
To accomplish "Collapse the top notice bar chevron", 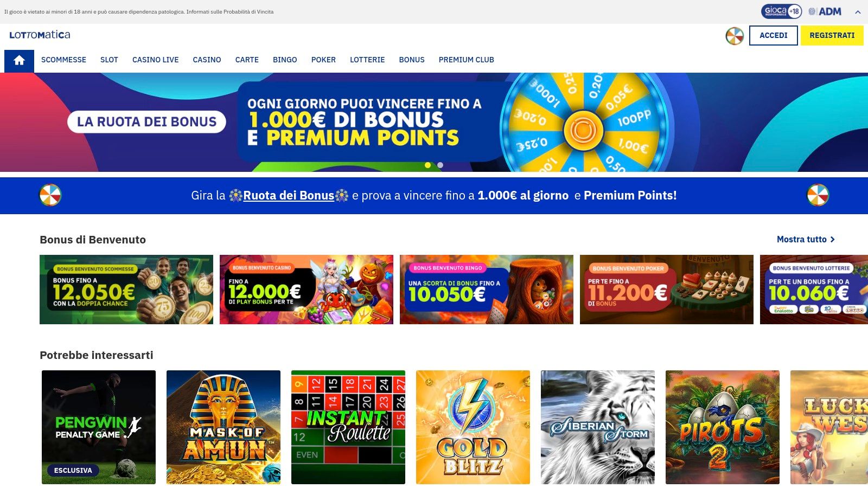I will coord(858,12).
